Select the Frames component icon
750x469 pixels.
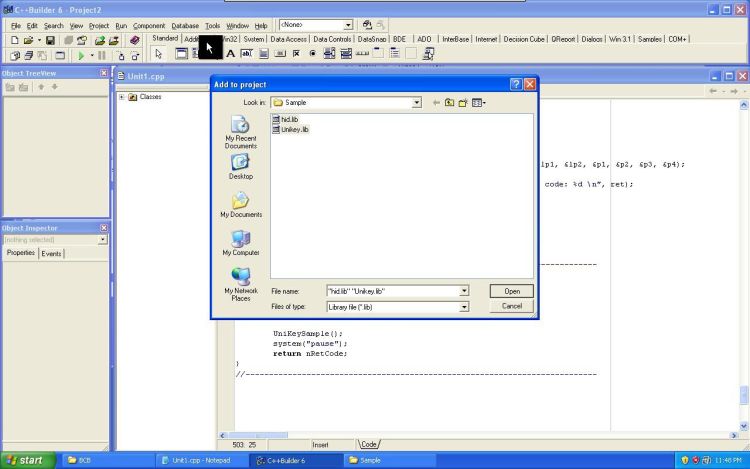(x=181, y=54)
